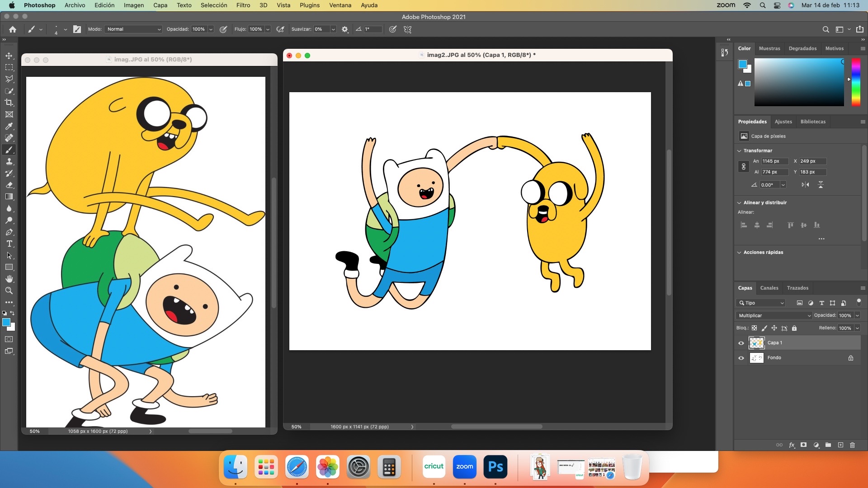This screenshot has width=868, height=488.
Task: Open Photoshop from the Dock
Action: (x=495, y=467)
